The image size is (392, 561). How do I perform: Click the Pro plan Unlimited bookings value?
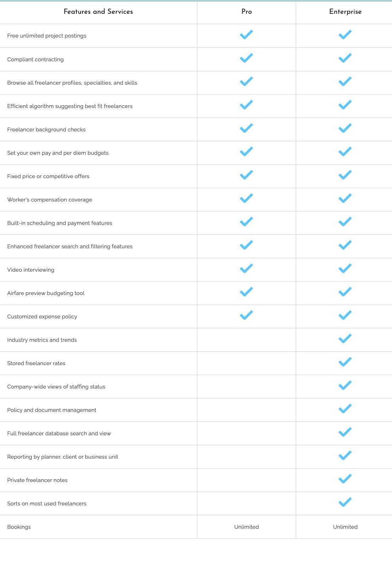tap(247, 527)
